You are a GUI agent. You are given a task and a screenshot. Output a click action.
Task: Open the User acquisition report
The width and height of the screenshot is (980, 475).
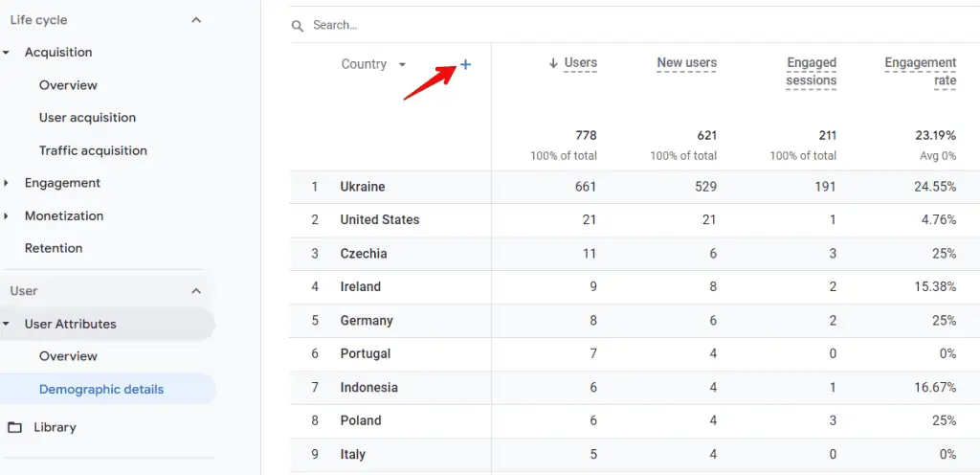(x=87, y=118)
